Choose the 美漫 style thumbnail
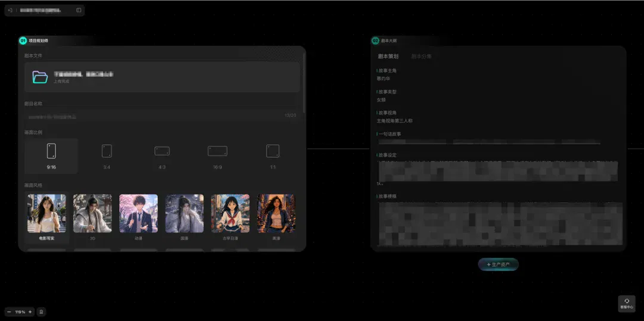This screenshot has width=644, height=321. [276, 214]
